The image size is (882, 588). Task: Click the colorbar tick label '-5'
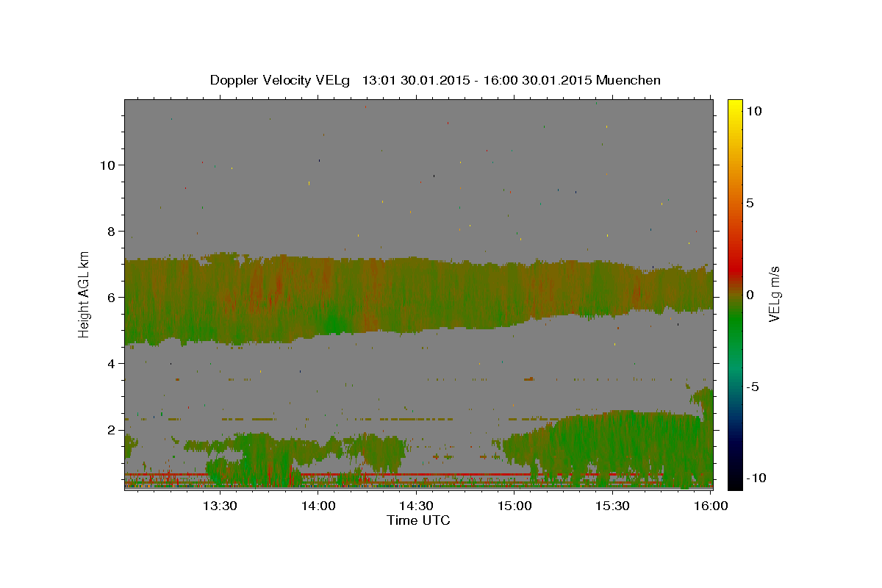(x=753, y=387)
